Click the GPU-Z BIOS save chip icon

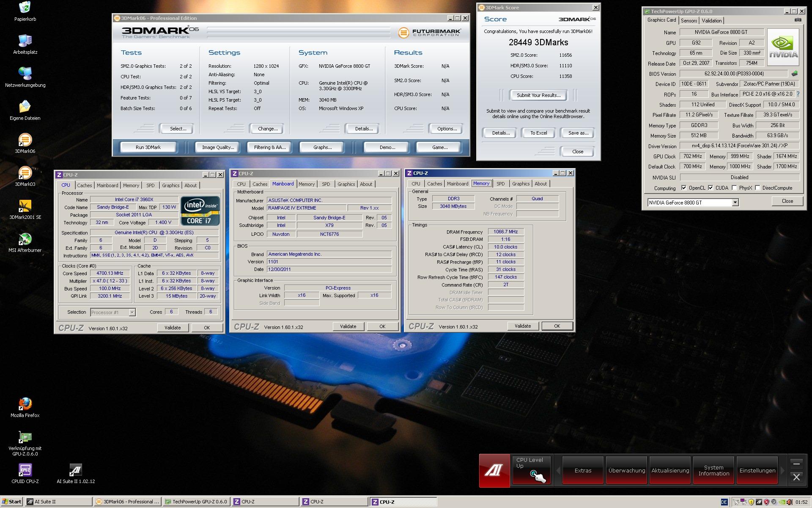[x=795, y=74]
